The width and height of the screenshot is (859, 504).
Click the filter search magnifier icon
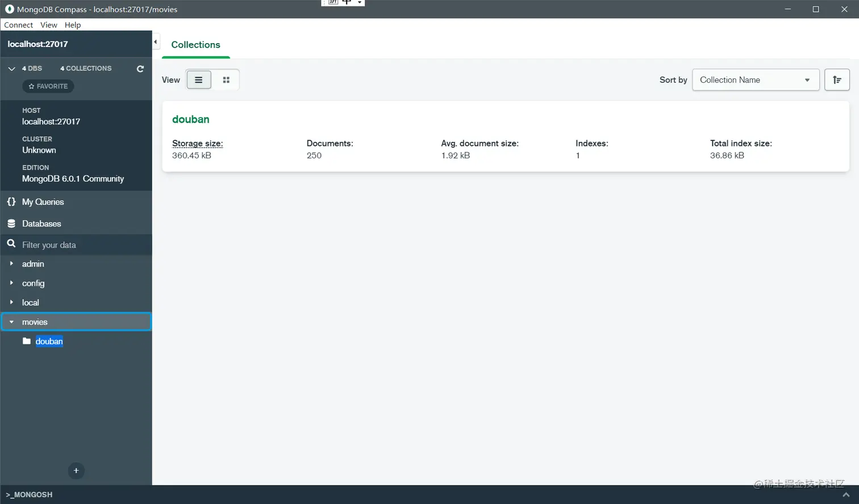pyautogui.click(x=11, y=243)
